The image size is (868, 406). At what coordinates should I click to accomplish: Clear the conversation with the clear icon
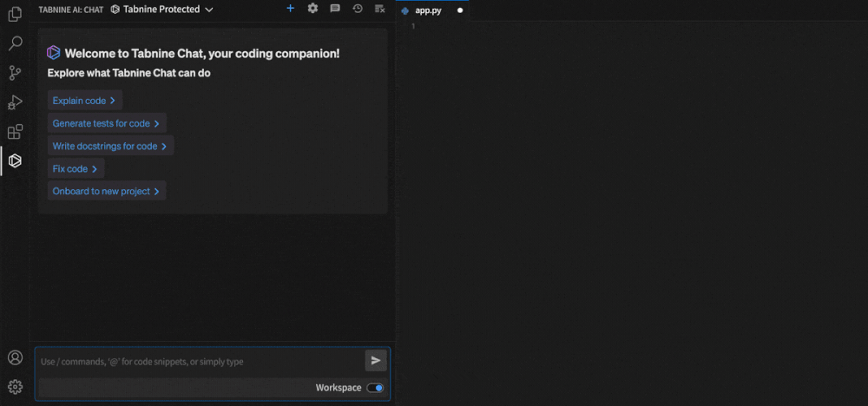pyautogui.click(x=380, y=9)
